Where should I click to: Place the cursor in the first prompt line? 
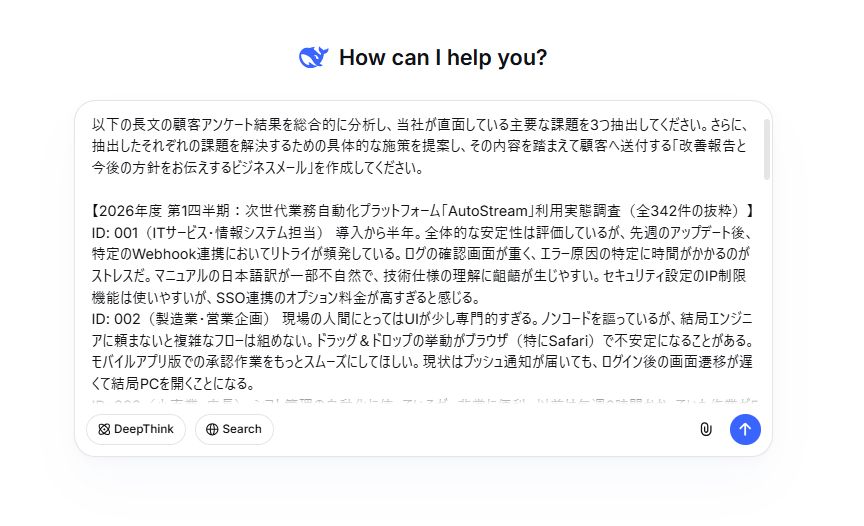pyautogui.click(x=400, y=125)
